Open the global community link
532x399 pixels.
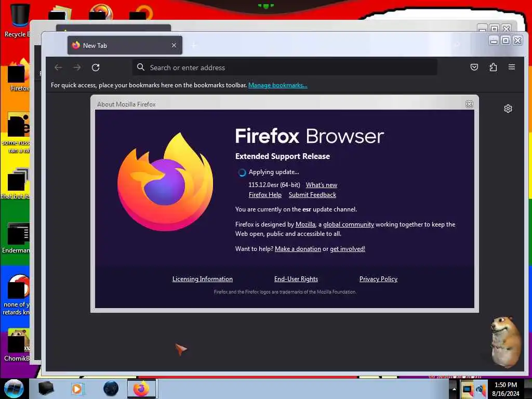pyautogui.click(x=349, y=224)
